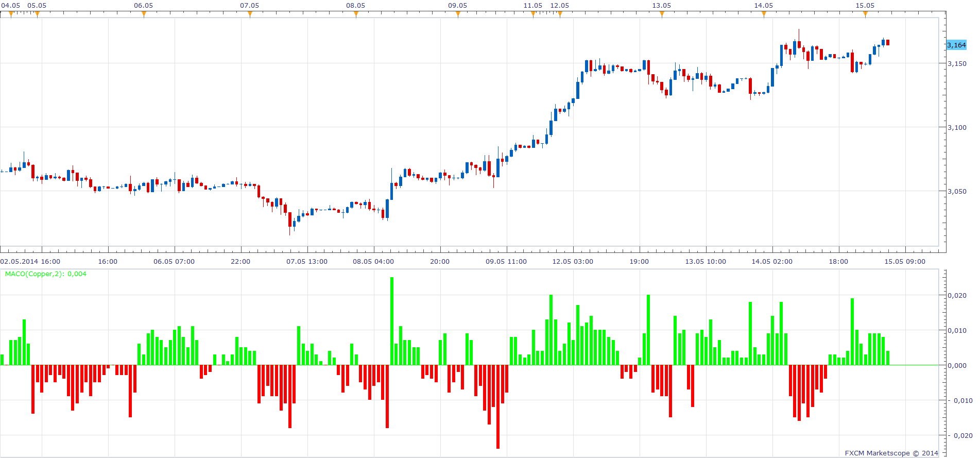980x458 pixels.
Task: Click the orange marker under 14.05
Action: pyautogui.click(x=764, y=14)
